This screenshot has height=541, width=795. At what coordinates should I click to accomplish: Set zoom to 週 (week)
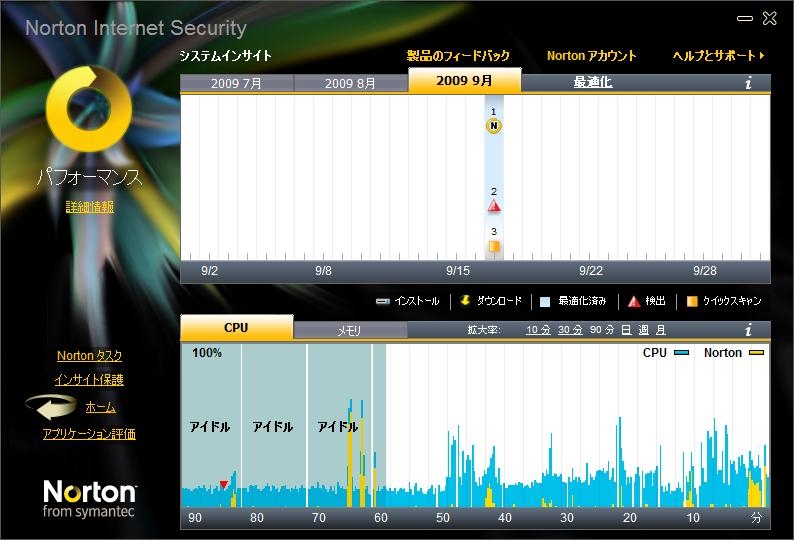pyautogui.click(x=644, y=330)
